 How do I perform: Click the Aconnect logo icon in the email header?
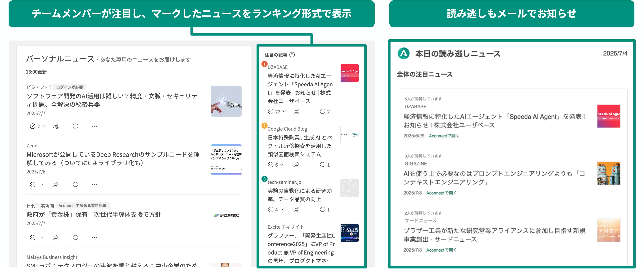coord(403,53)
